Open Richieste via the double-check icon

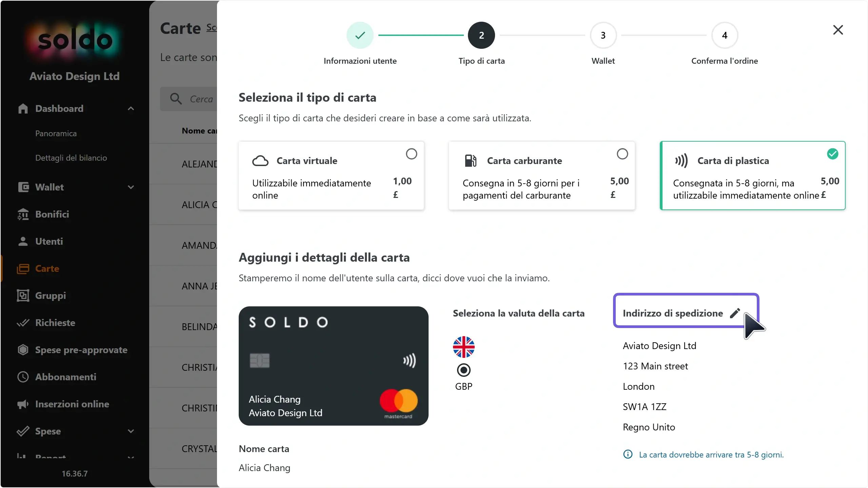click(x=23, y=323)
